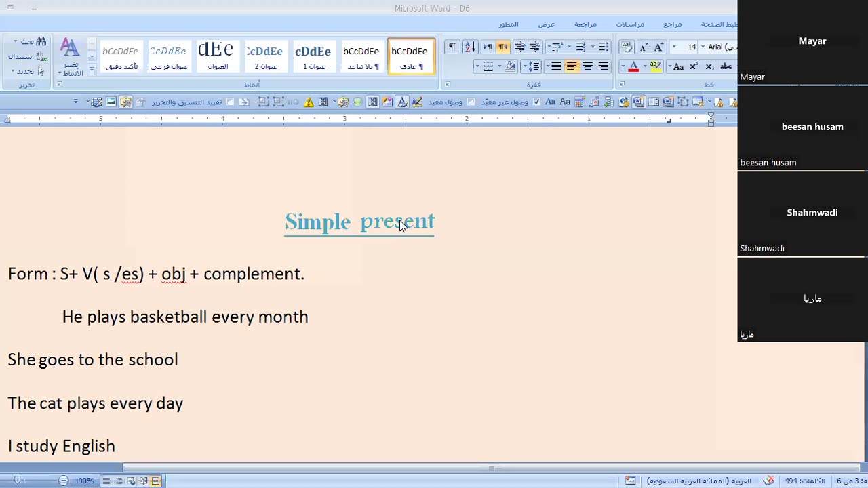Apply yellow text highlight color
The height and width of the screenshot is (488, 868).
656,66
